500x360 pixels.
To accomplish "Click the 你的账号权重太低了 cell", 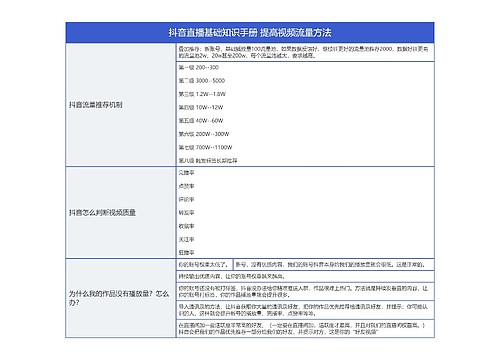I will click(x=205, y=264).
